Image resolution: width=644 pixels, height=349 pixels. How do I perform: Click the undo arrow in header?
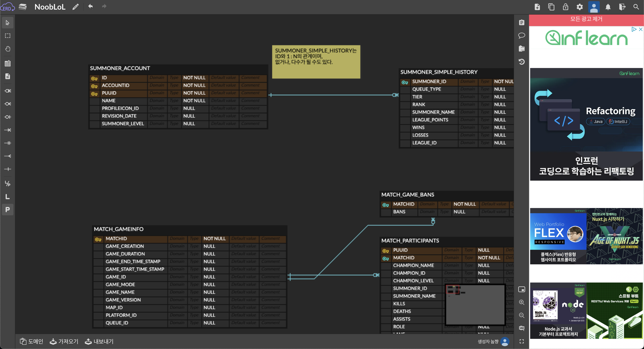[90, 7]
